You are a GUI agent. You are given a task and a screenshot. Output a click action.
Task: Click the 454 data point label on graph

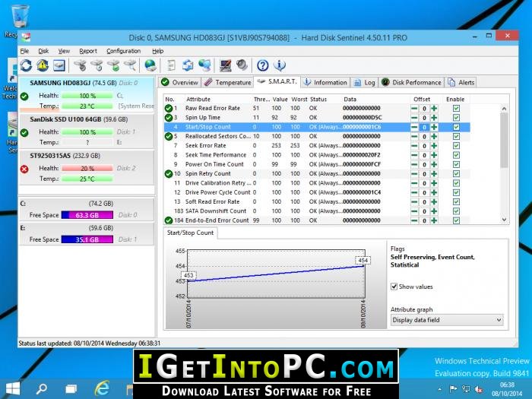(363, 260)
